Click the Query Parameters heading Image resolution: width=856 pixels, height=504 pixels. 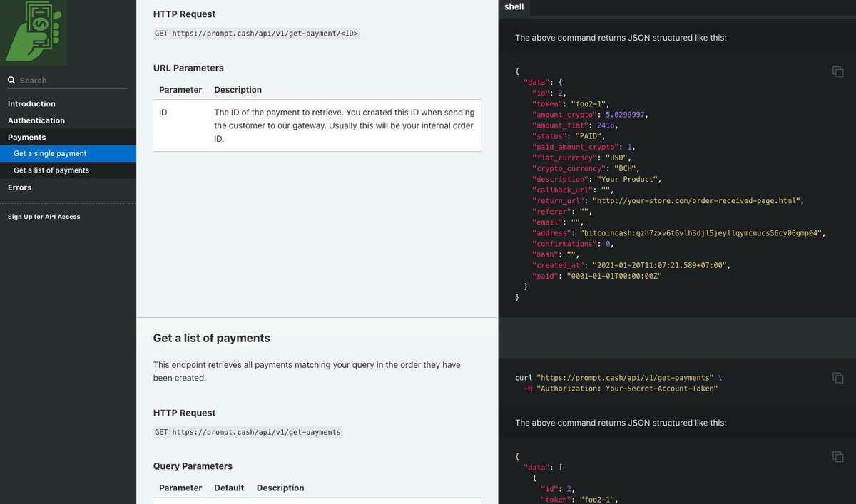[193, 466]
